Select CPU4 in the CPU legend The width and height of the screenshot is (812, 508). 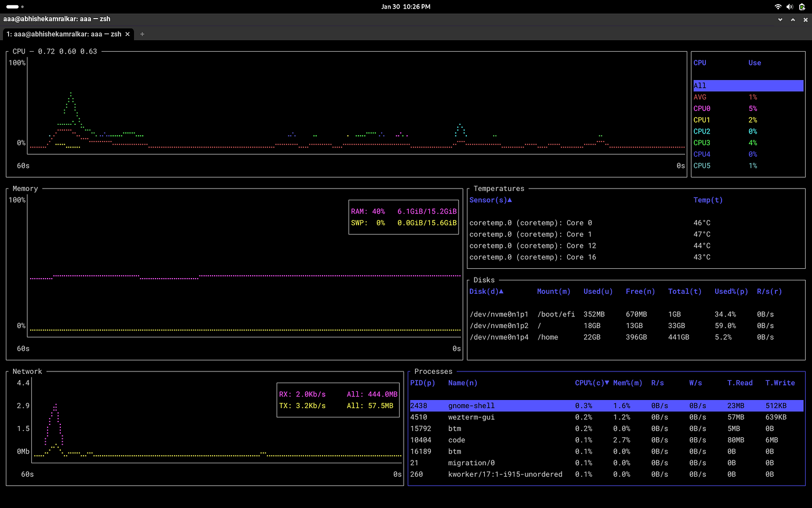(748, 154)
